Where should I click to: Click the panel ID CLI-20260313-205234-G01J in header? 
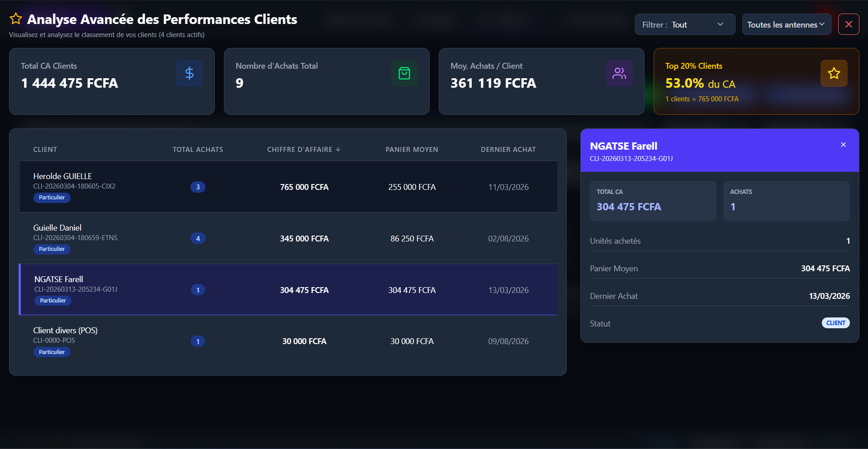[631, 159]
